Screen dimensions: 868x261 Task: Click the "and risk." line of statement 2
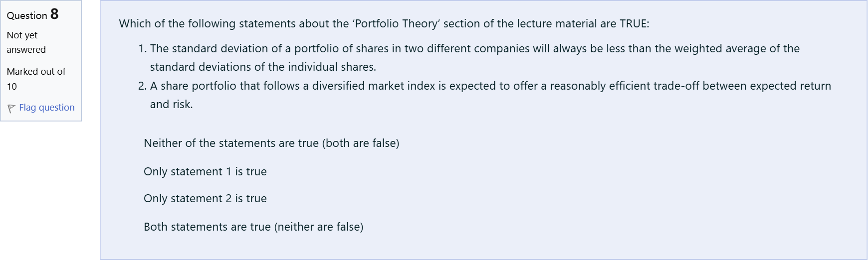click(171, 105)
